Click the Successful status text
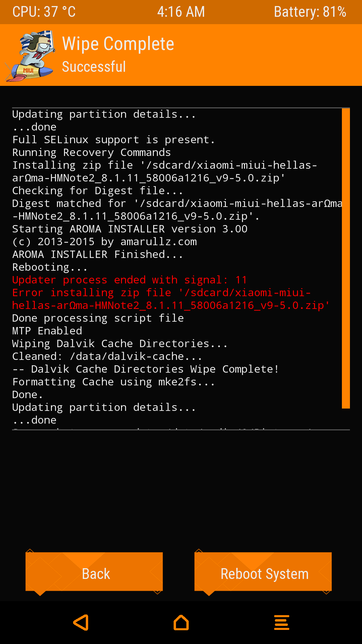 [94, 67]
